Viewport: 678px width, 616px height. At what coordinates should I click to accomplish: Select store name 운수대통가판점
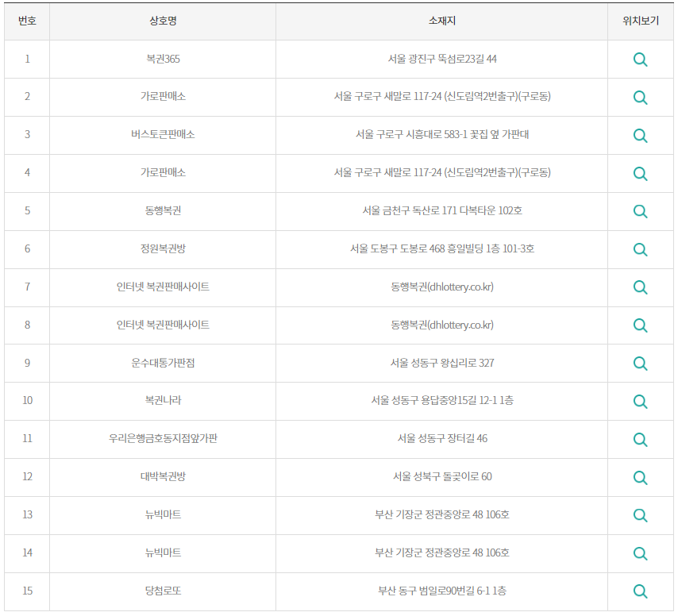(x=163, y=363)
